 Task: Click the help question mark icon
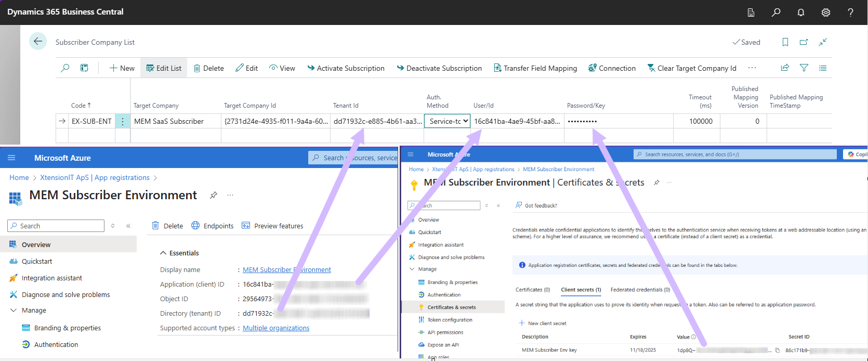pos(850,12)
